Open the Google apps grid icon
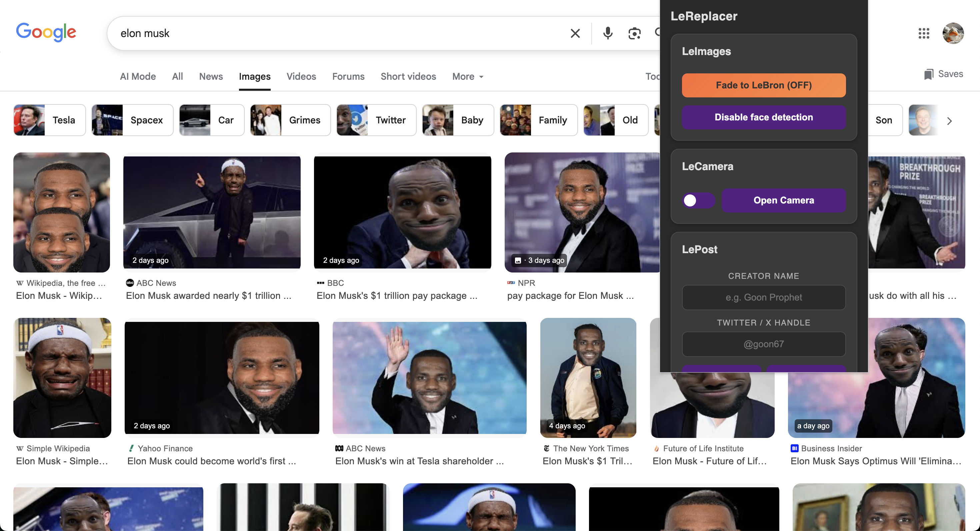980x531 pixels. point(923,33)
